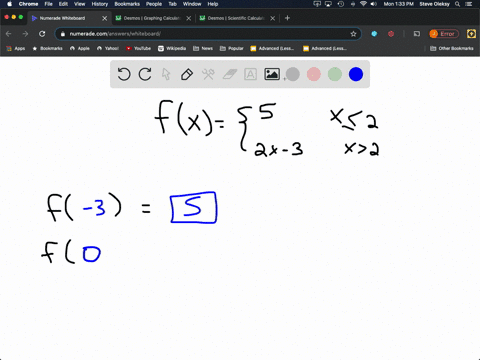Open the Apps bookmark
This screenshot has width=480, height=360.
click(16, 48)
